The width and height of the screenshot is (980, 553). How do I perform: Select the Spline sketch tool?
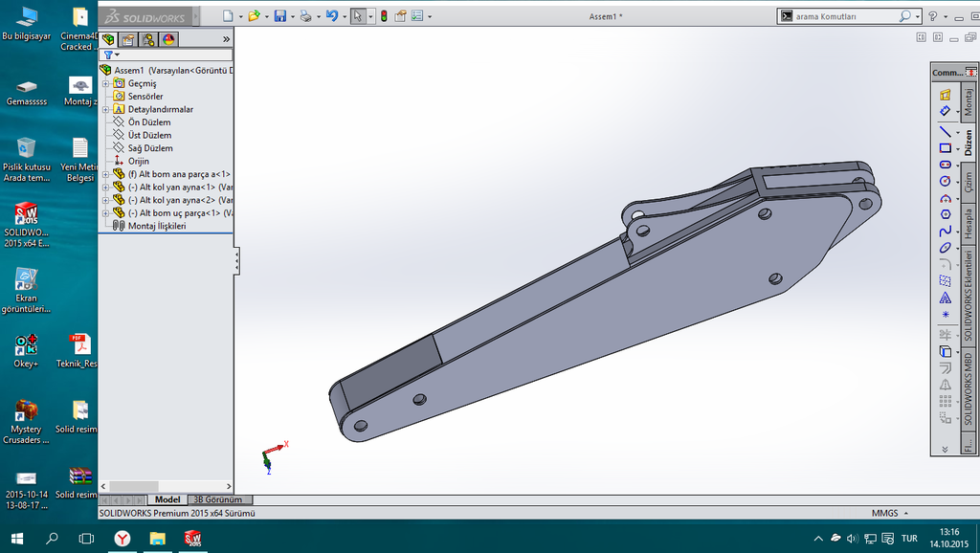pos(945,231)
